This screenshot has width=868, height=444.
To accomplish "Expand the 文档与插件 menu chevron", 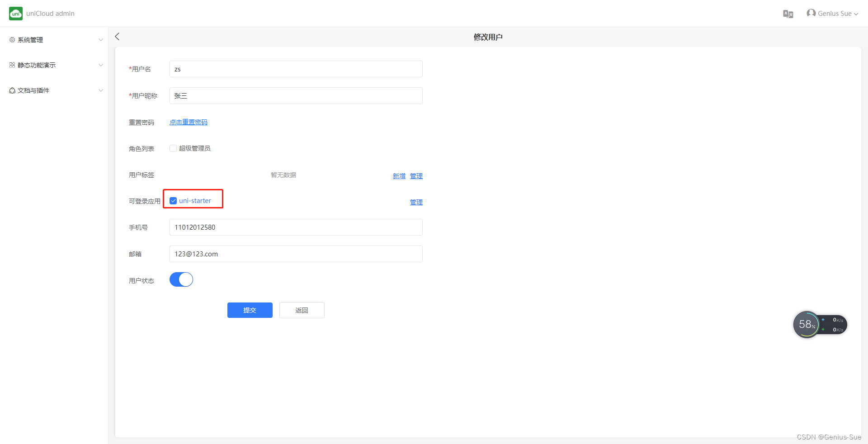I will (101, 90).
